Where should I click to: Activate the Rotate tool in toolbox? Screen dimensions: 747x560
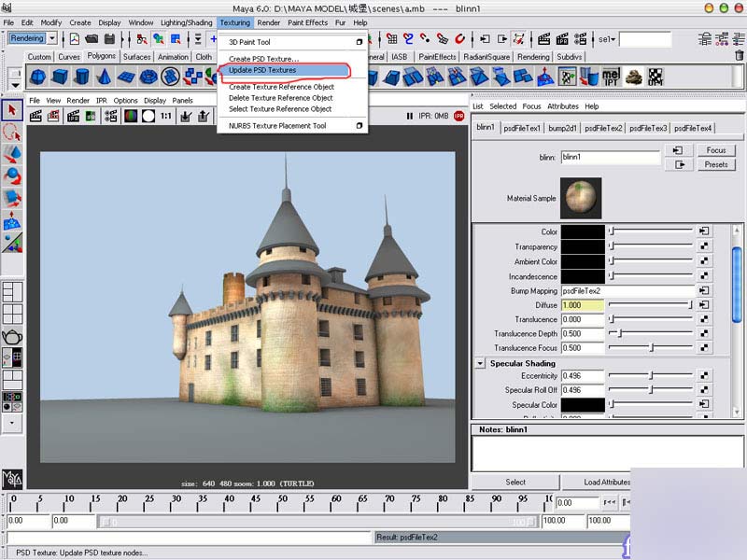click(x=12, y=176)
